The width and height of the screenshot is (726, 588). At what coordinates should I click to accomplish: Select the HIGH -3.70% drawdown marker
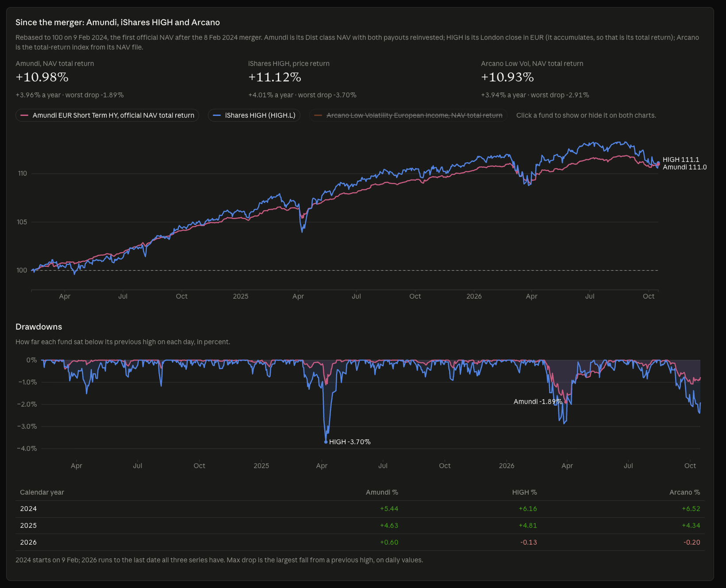(x=326, y=442)
